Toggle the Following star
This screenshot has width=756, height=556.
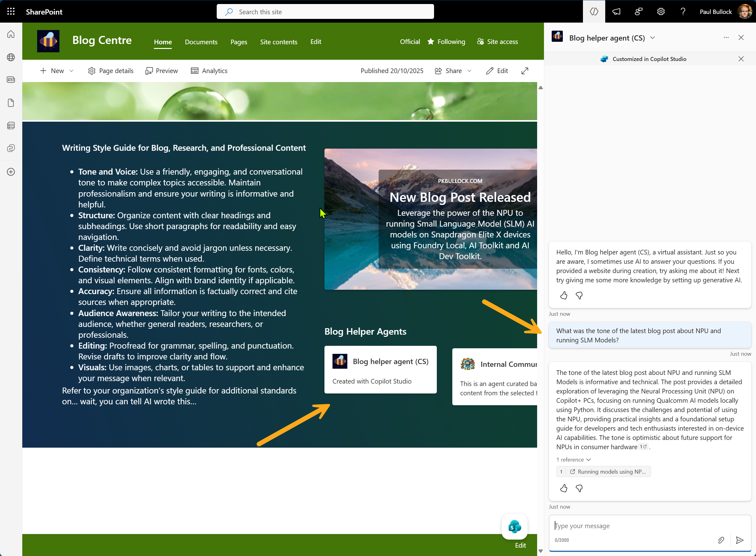431,41
